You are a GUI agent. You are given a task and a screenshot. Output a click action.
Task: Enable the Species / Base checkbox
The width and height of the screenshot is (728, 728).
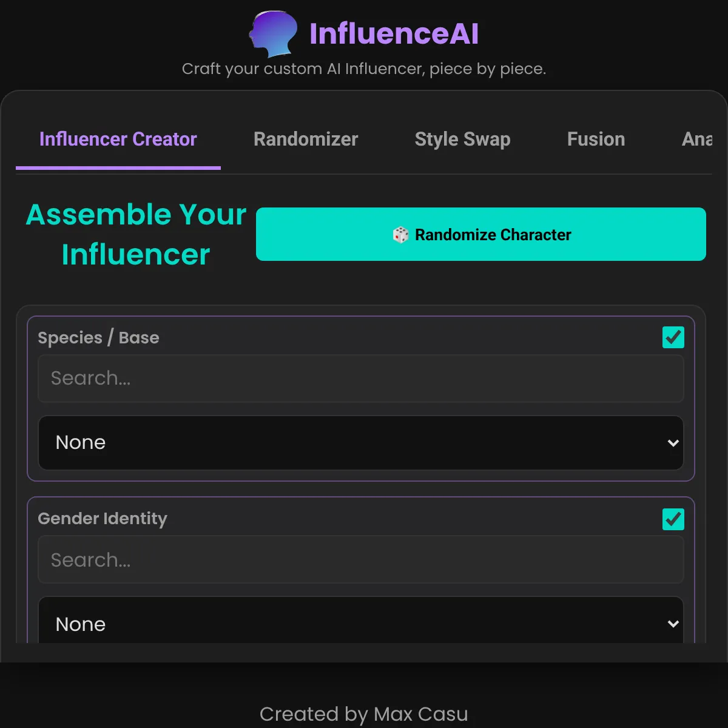pyautogui.click(x=673, y=337)
